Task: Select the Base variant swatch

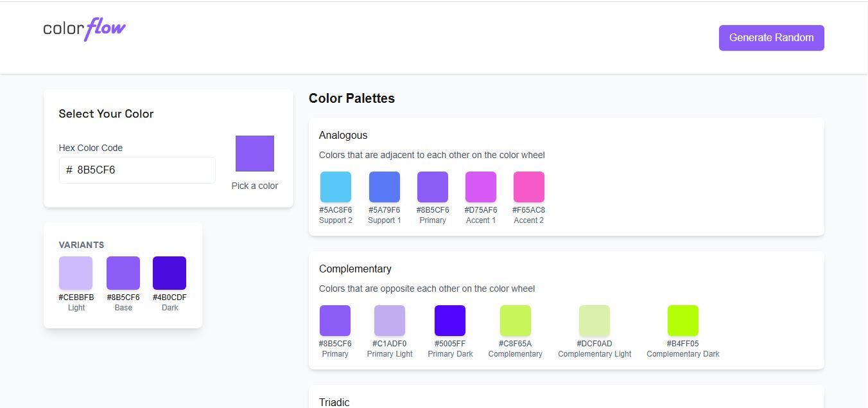Action: pyautogui.click(x=123, y=273)
